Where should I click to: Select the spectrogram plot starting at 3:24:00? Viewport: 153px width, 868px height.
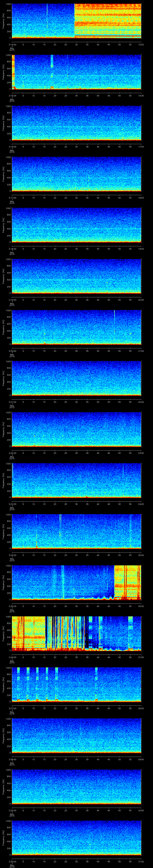(x=76, y=532)
